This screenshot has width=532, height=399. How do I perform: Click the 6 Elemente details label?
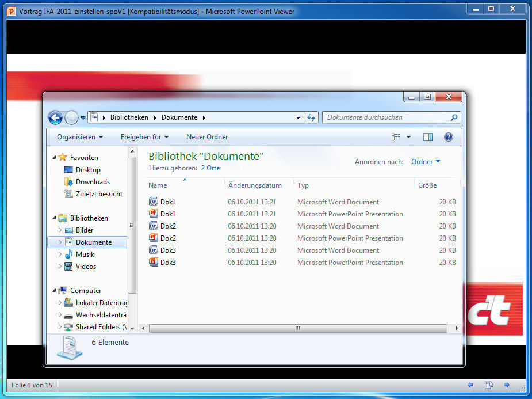click(110, 343)
